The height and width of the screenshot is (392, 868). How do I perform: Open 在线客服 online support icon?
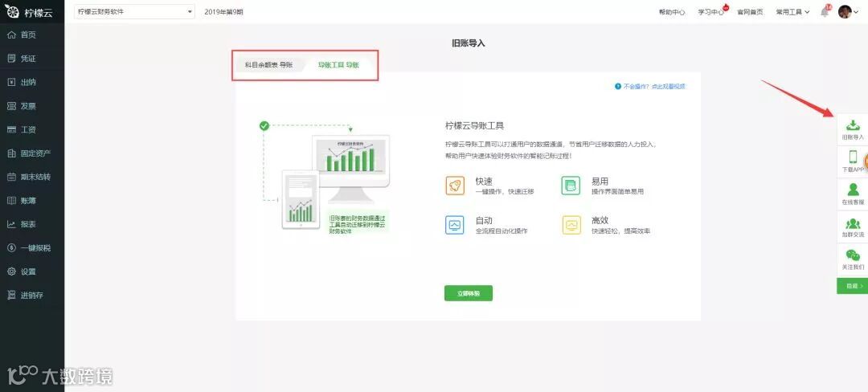853,190
